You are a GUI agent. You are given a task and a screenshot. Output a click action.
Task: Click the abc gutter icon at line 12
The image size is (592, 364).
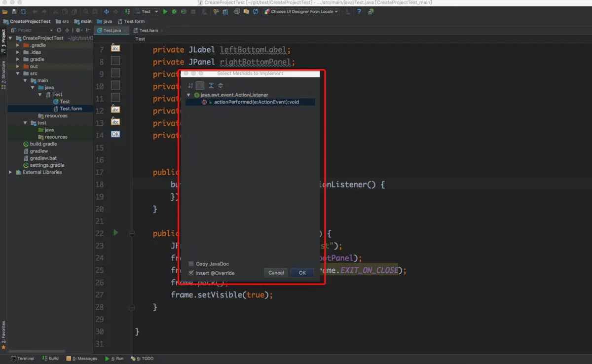tap(115, 109)
